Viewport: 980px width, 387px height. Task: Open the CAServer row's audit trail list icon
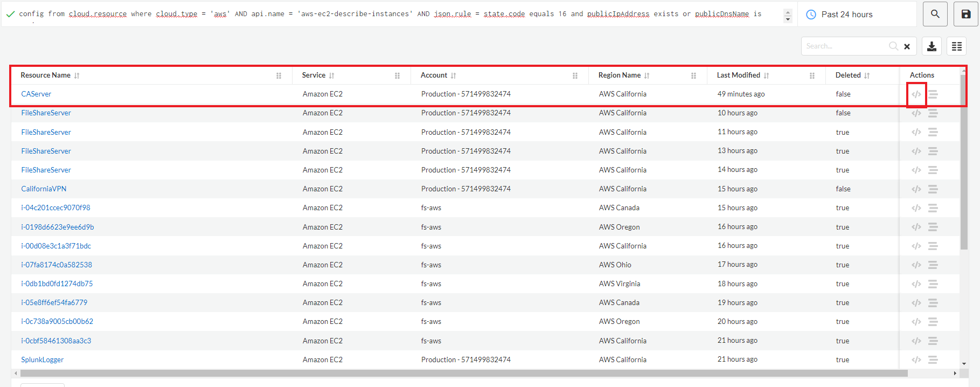click(x=933, y=94)
